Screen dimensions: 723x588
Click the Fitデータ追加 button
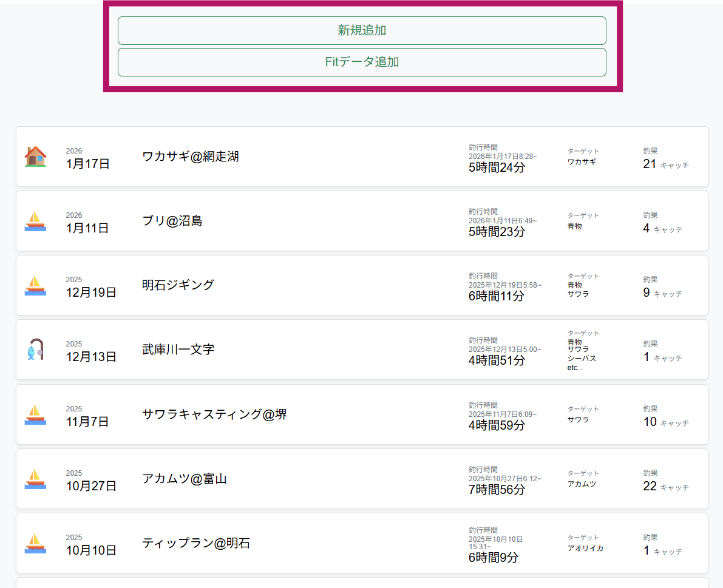pyautogui.click(x=362, y=62)
